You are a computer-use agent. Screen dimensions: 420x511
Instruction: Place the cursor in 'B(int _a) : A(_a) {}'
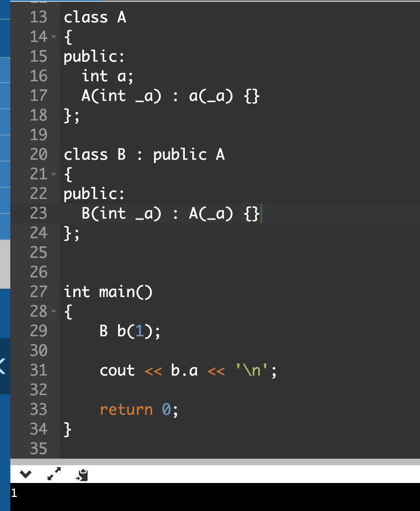170,214
